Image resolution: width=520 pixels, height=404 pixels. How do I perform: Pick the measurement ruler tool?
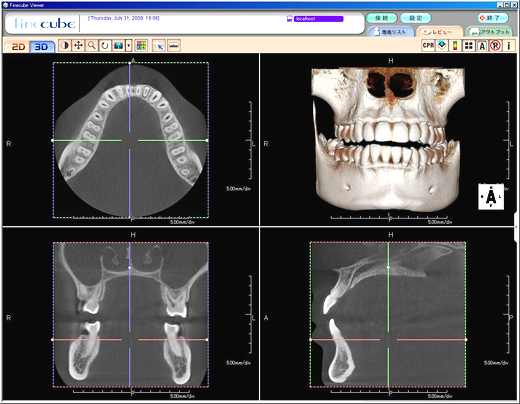click(174, 45)
